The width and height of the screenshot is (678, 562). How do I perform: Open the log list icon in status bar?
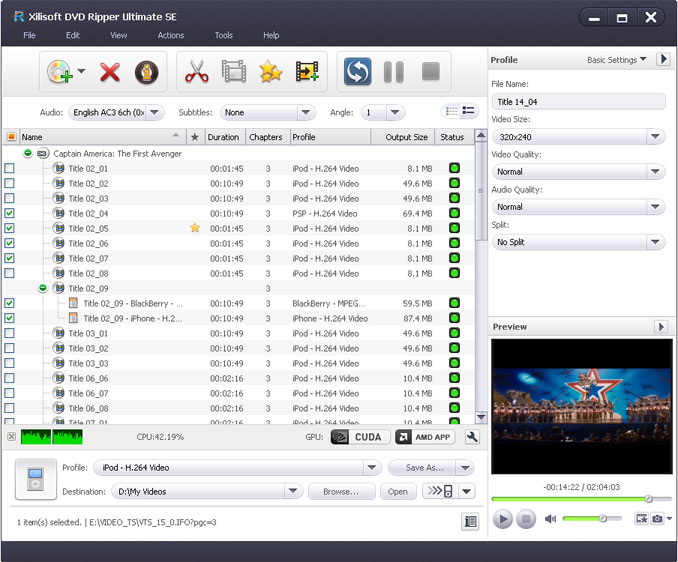pyautogui.click(x=470, y=522)
